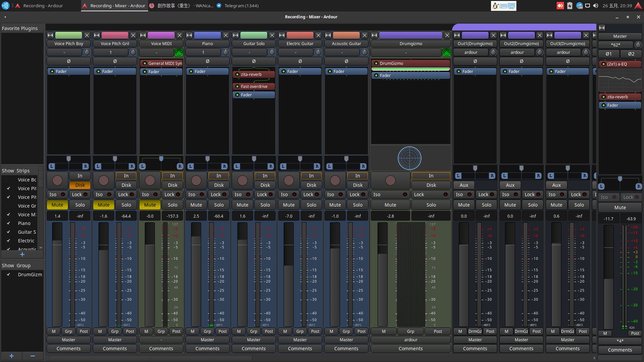Open Grp selector on Electric Guitar strip
The height and width of the screenshot is (362, 644).
[300, 331]
